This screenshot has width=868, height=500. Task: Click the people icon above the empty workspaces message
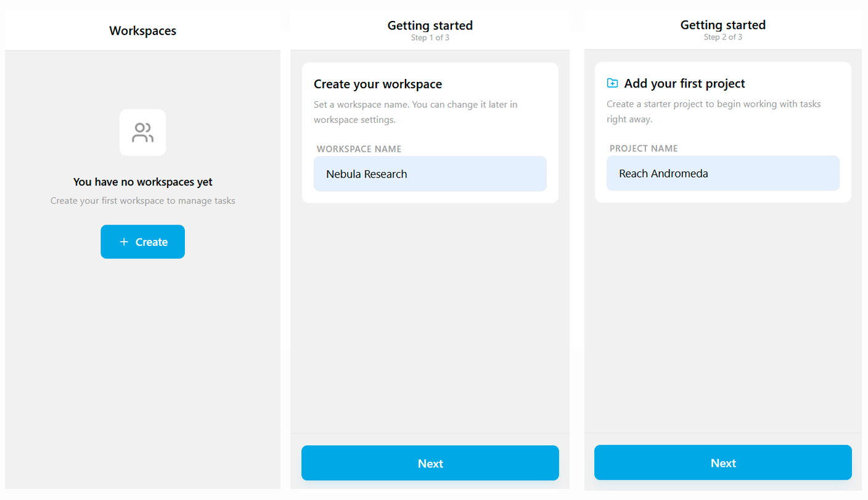click(x=142, y=132)
